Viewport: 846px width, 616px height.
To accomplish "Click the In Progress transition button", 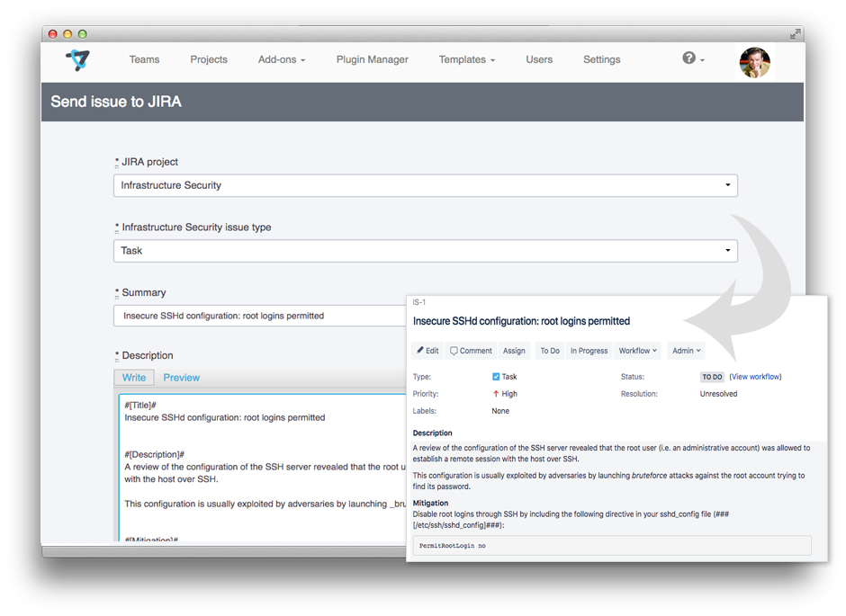I will tap(589, 351).
